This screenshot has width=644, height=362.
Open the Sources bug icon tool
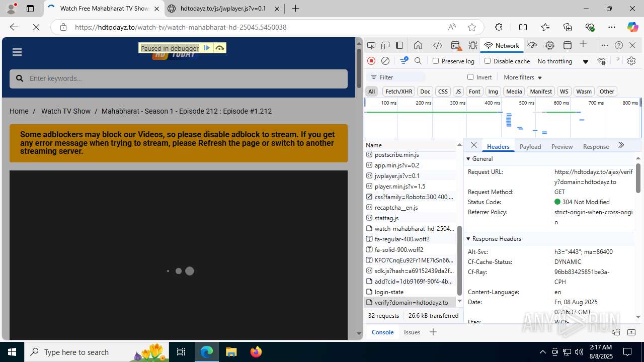[472, 45]
